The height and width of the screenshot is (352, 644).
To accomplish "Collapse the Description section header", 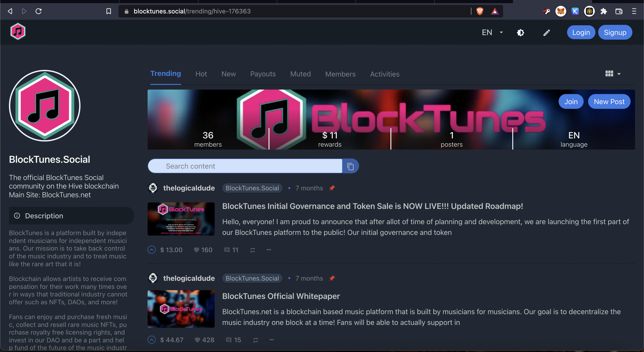I will pos(72,216).
